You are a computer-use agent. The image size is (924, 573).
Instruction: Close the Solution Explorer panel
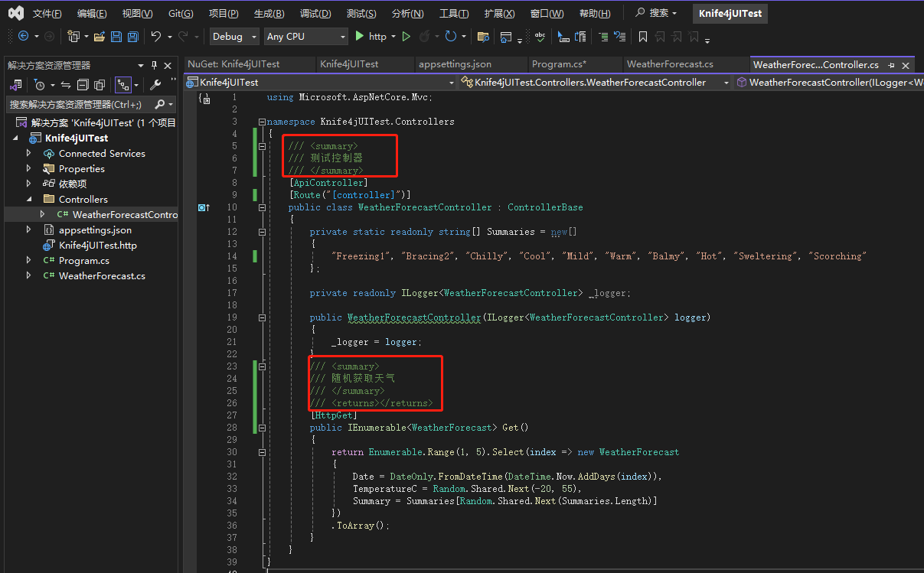169,65
